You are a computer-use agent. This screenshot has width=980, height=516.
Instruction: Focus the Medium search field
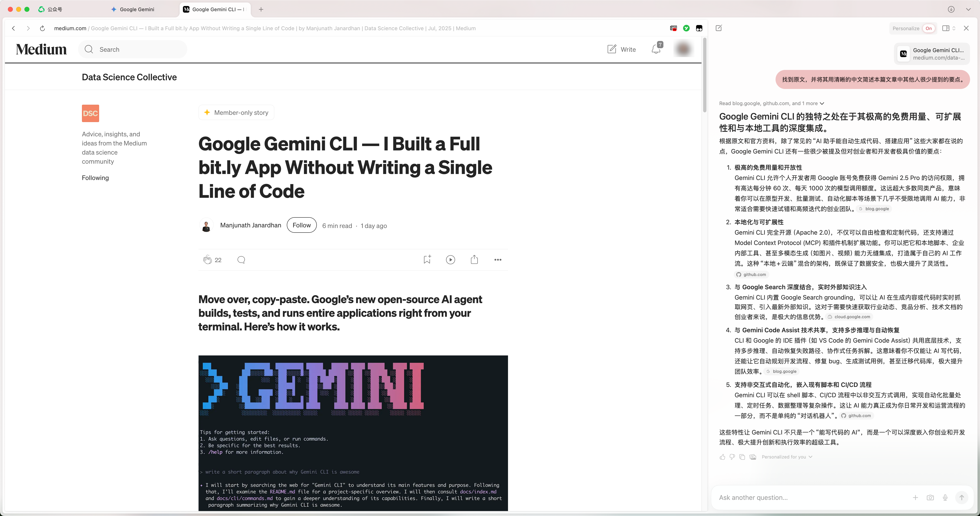[x=132, y=49]
